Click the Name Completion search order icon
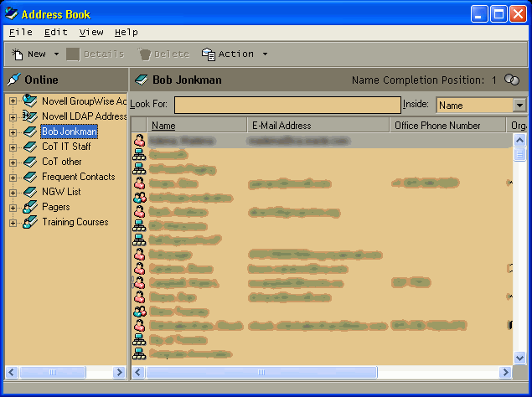The width and height of the screenshot is (532, 397). click(x=511, y=80)
